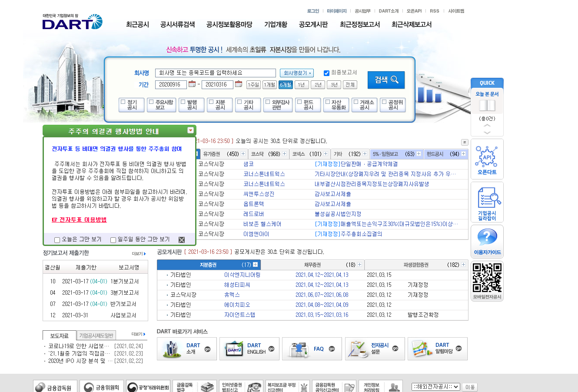Open the 최근공시 menu
This screenshot has width=578, height=392.
(137, 24)
